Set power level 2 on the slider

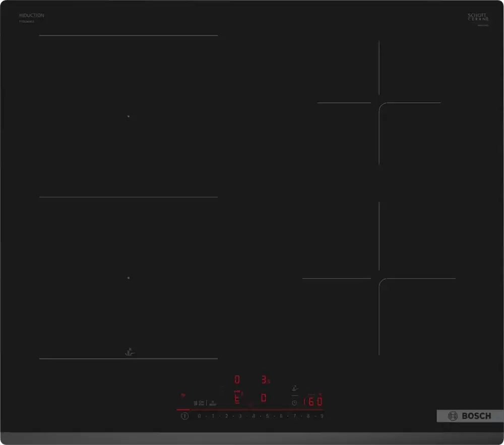[227, 416]
